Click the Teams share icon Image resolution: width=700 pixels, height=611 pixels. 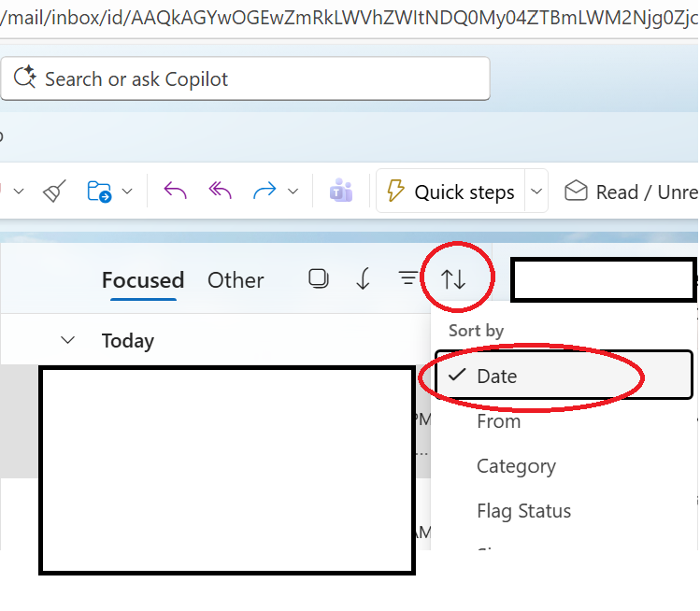(x=341, y=191)
